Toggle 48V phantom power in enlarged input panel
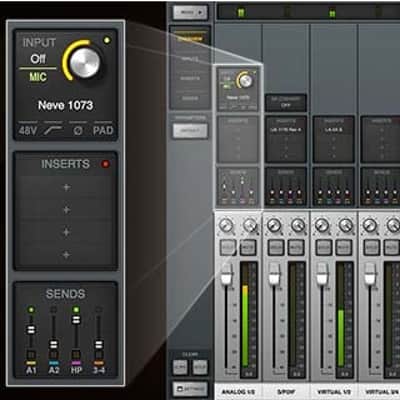This screenshot has height=400, width=400. pos(28,130)
